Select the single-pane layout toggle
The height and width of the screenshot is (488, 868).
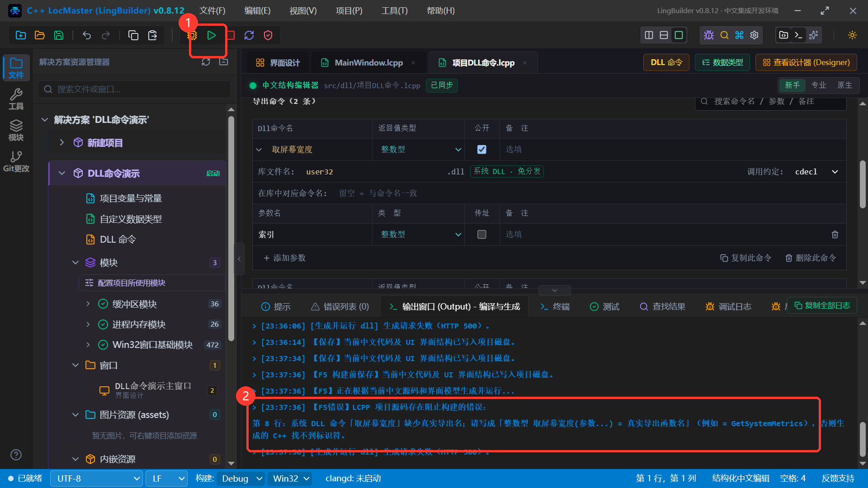point(679,35)
